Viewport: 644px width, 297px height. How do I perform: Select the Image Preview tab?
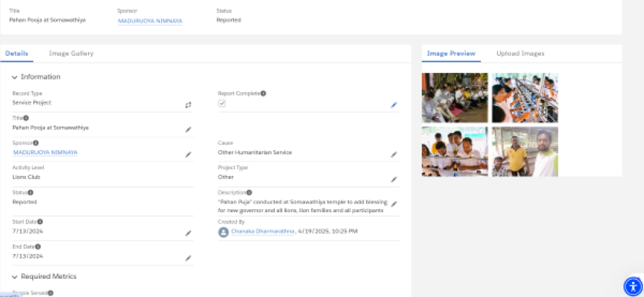point(451,53)
